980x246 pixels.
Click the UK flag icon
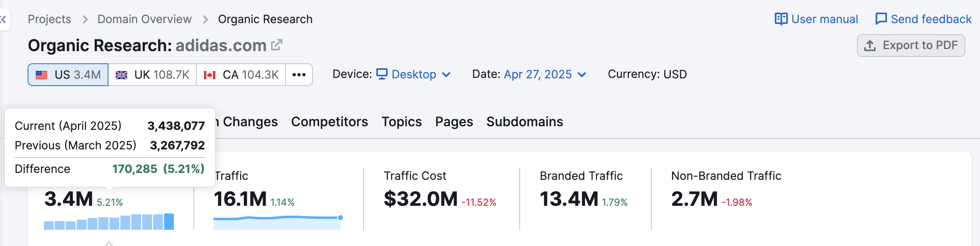click(121, 75)
